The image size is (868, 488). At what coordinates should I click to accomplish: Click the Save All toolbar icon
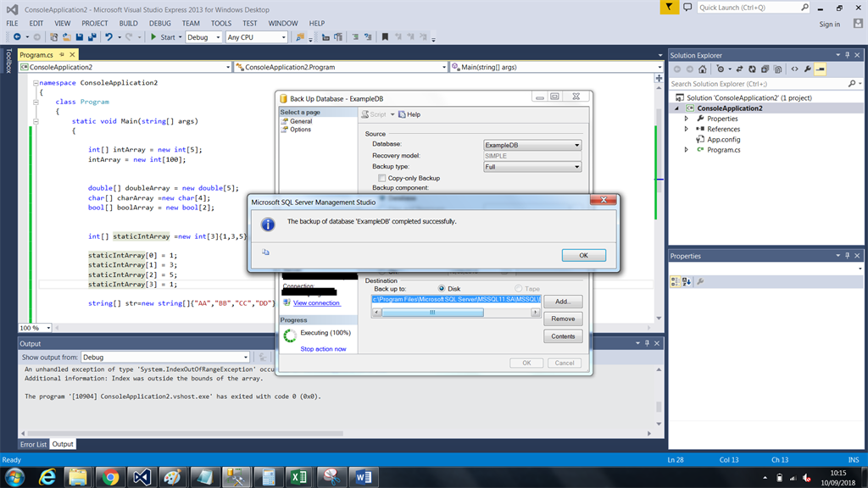[92, 37]
